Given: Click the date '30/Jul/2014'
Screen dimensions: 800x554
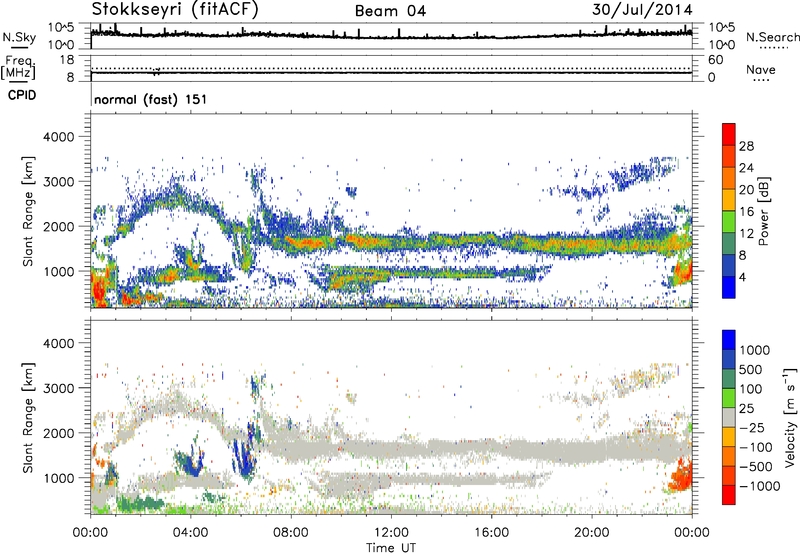Looking at the screenshot, I should [642, 10].
